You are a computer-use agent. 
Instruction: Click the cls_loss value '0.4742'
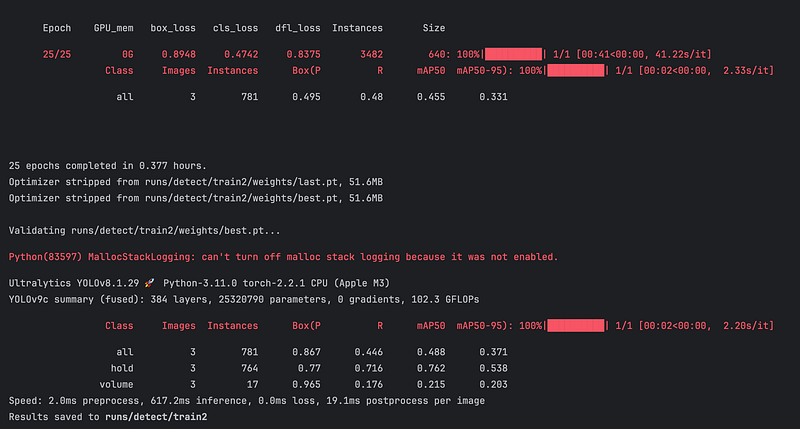241,54
